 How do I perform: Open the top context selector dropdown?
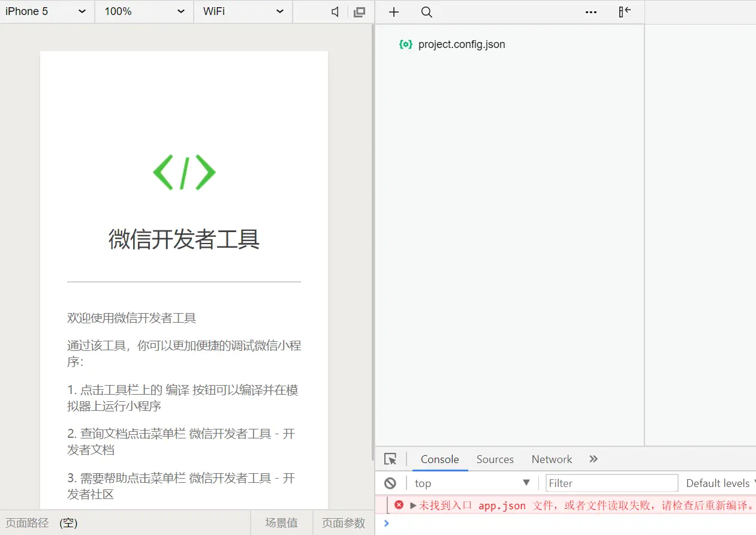(472, 483)
